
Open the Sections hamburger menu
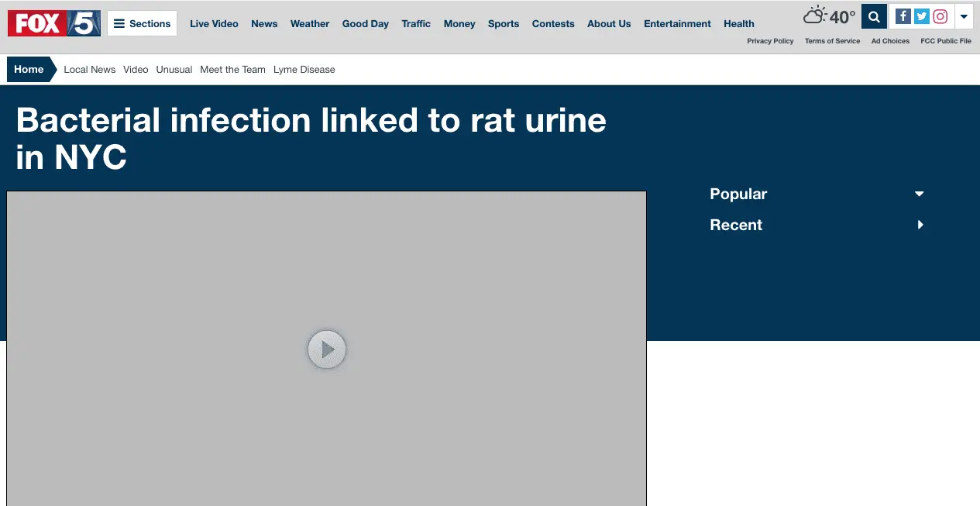tap(143, 23)
